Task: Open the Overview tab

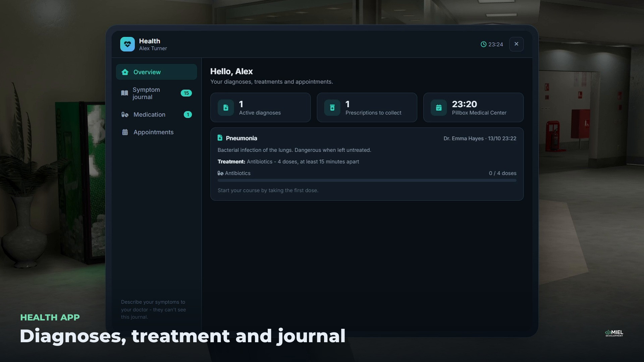Action: pyautogui.click(x=156, y=72)
